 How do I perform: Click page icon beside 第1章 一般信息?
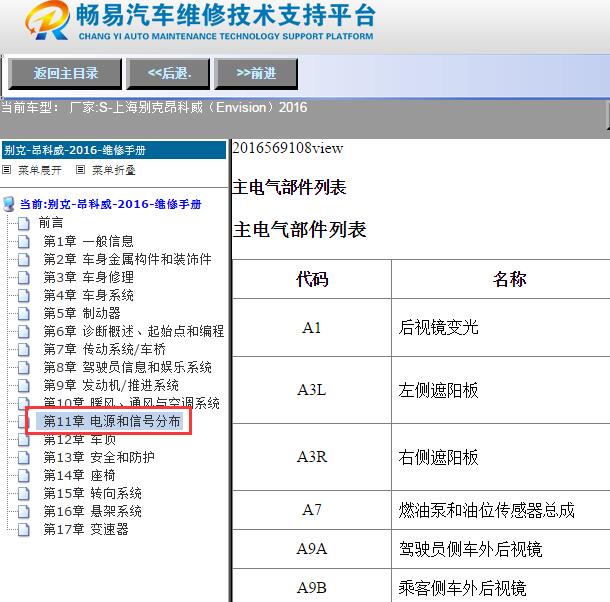coord(24,242)
